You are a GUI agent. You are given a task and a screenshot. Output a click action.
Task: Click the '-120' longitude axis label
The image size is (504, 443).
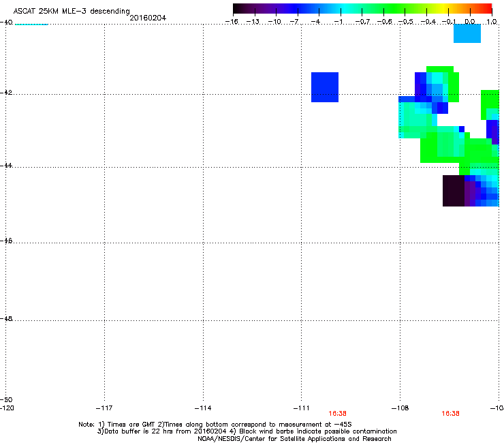point(7,408)
